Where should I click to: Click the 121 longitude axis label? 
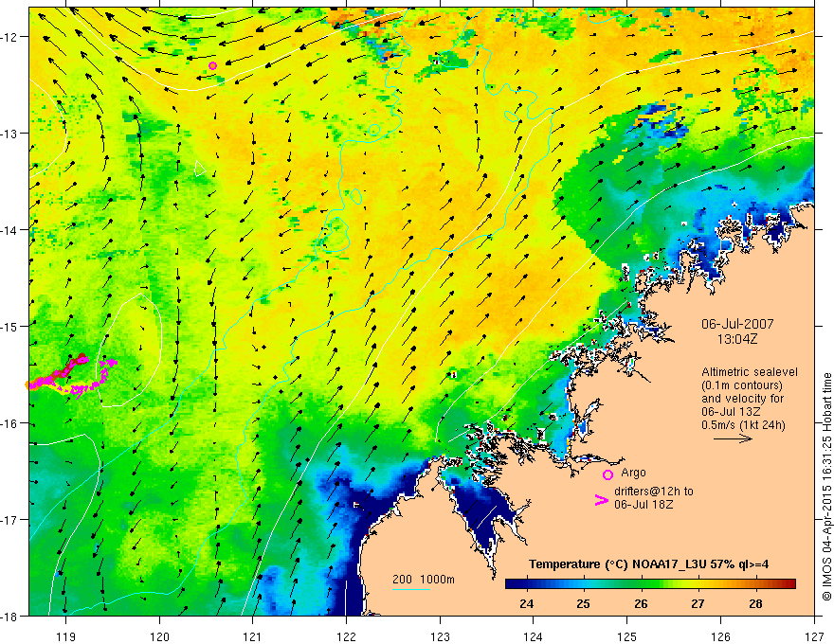point(253,636)
